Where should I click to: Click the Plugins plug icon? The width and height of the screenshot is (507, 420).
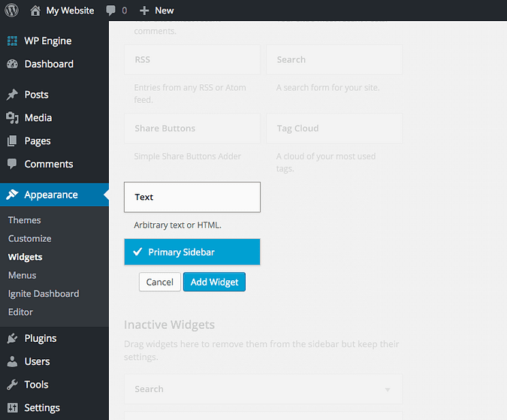click(12, 338)
